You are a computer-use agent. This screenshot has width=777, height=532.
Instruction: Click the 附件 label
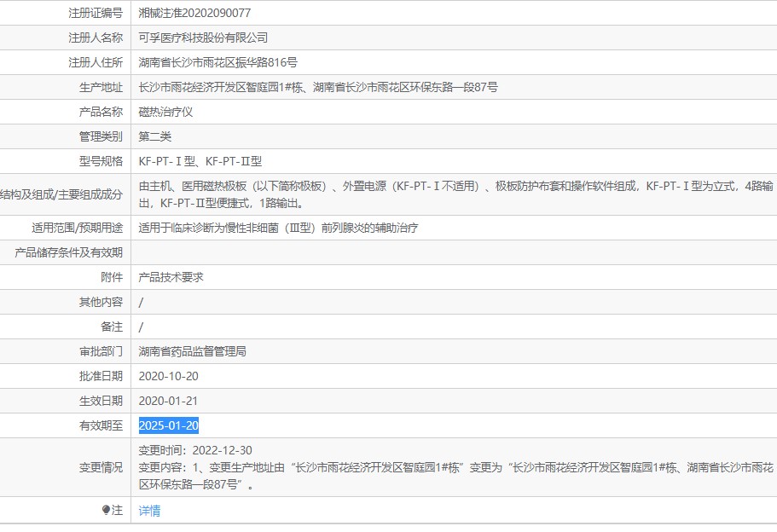click(112, 277)
